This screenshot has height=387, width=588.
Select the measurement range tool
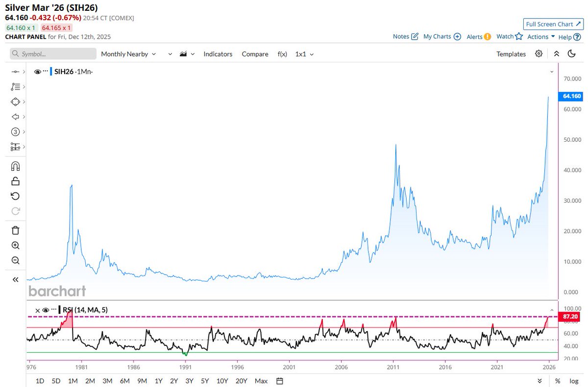pos(15,147)
